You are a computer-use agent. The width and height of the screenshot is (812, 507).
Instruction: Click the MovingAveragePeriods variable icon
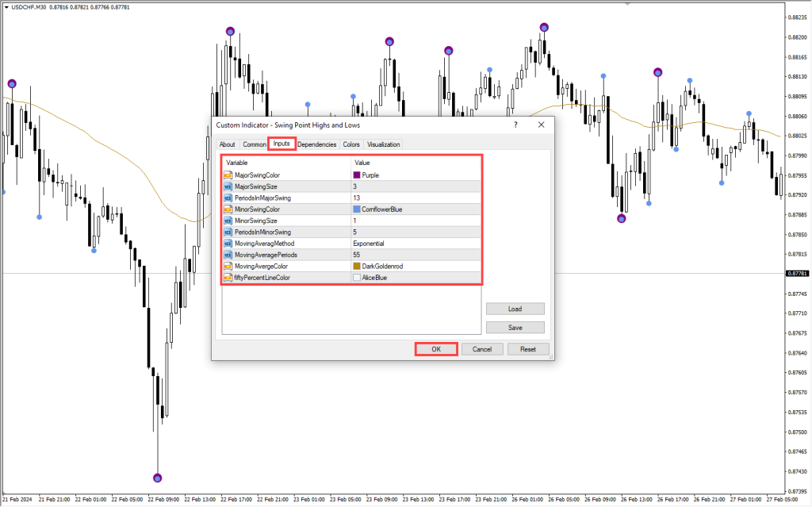(x=228, y=255)
